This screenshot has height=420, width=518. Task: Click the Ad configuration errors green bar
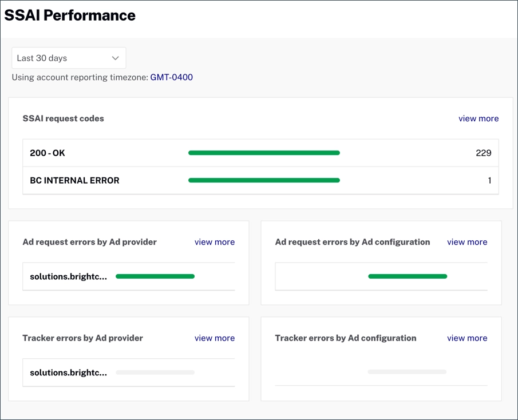pos(408,276)
